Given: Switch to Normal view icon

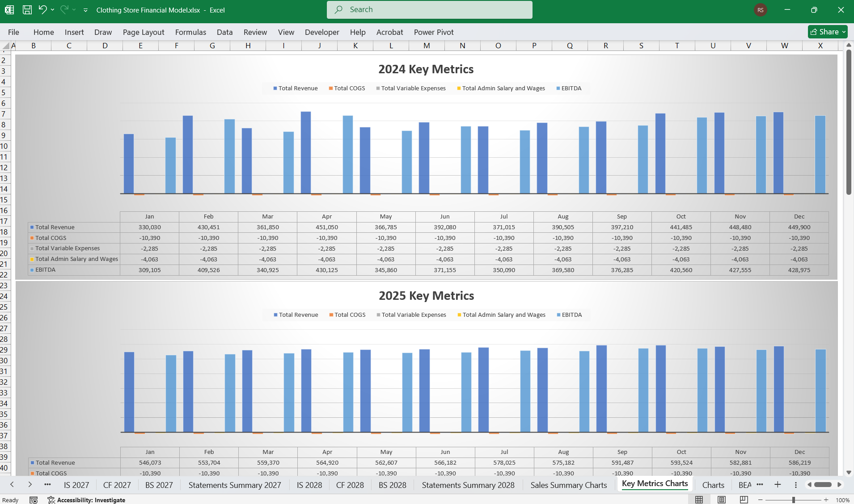Looking at the screenshot, I should tap(699, 500).
